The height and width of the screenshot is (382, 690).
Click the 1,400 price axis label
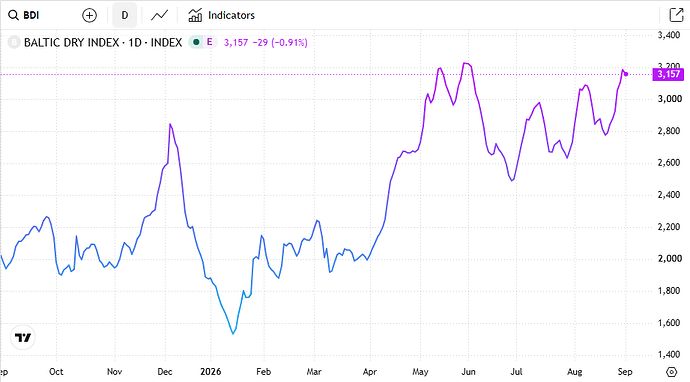669,354
